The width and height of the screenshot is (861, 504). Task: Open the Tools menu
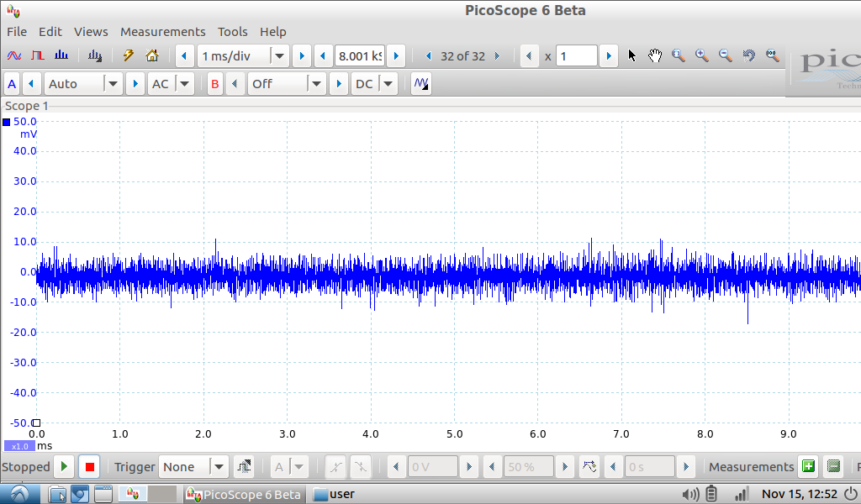232,32
